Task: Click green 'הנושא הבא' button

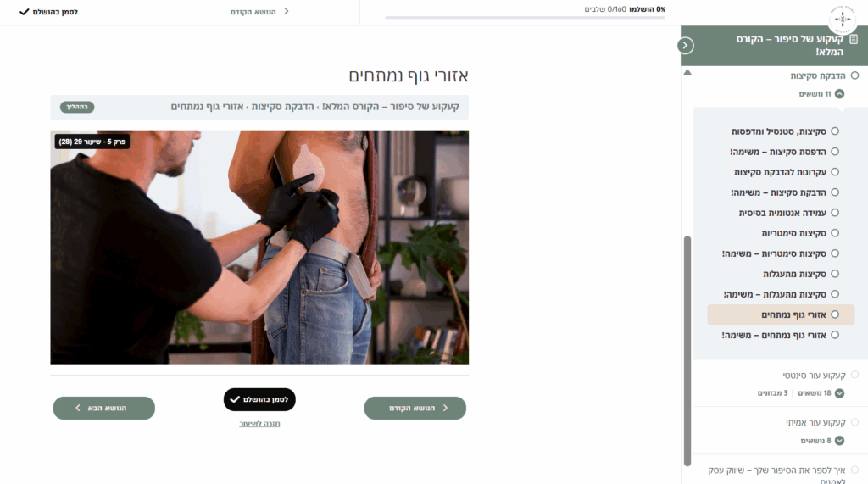Action: pos(104,408)
